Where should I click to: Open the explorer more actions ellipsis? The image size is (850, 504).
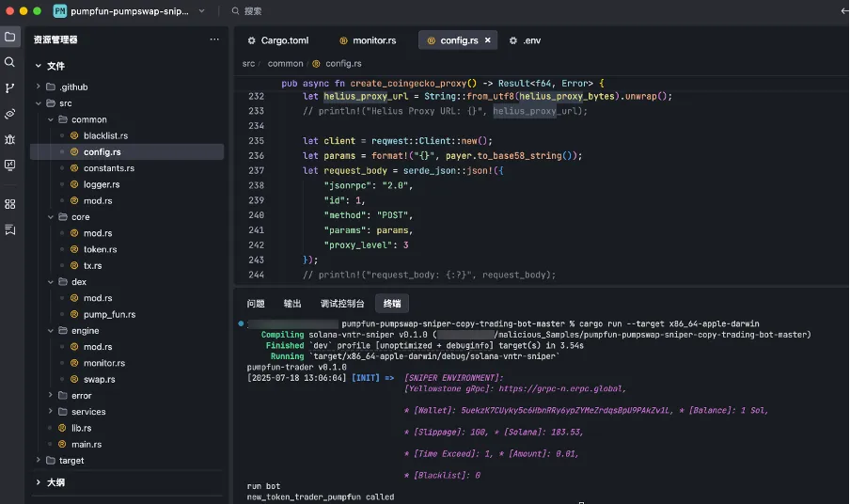point(214,39)
